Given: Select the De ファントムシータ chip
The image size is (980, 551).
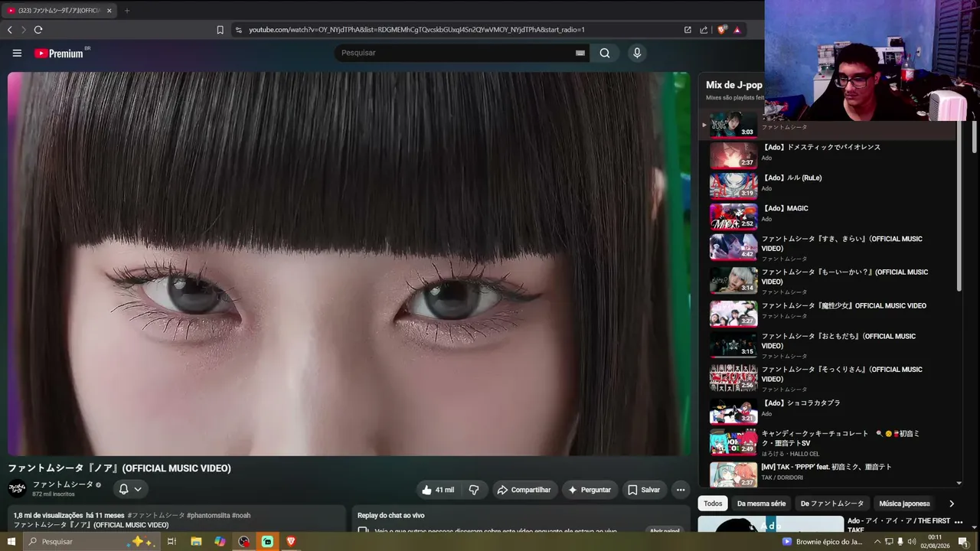Looking at the screenshot, I should [x=831, y=504].
